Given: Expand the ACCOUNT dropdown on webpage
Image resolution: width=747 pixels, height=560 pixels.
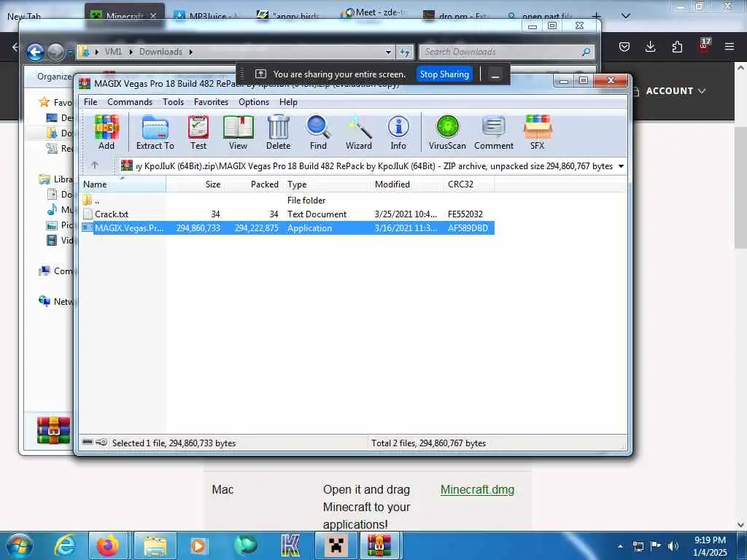Looking at the screenshot, I should pyautogui.click(x=675, y=91).
